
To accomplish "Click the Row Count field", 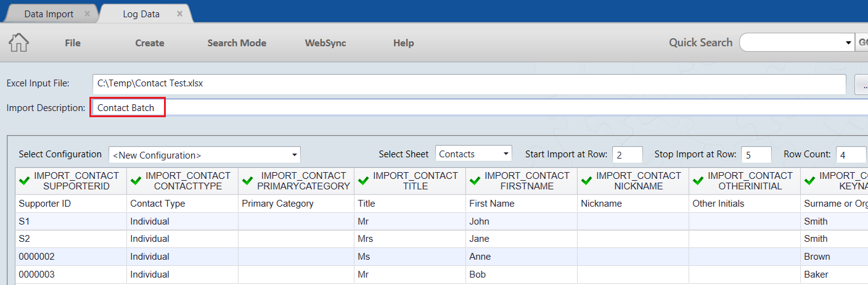I will coord(851,154).
